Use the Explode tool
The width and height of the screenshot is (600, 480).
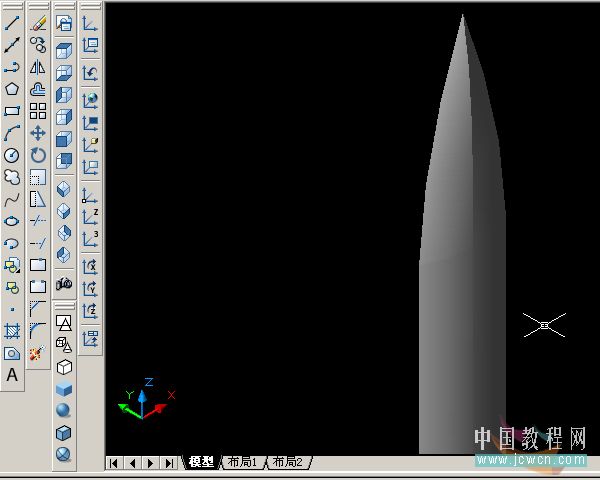[x=38, y=353]
